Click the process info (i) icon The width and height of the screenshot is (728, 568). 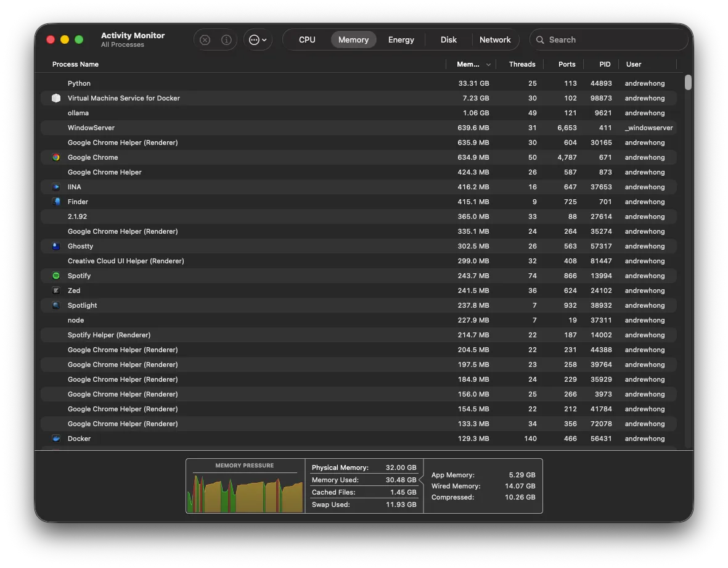click(226, 40)
